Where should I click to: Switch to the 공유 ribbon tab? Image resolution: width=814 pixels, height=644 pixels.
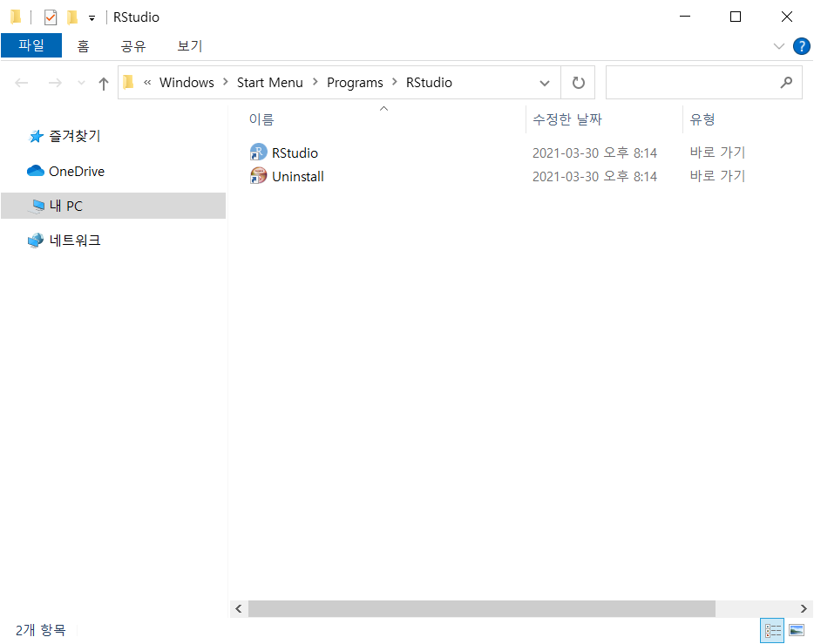point(133,46)
